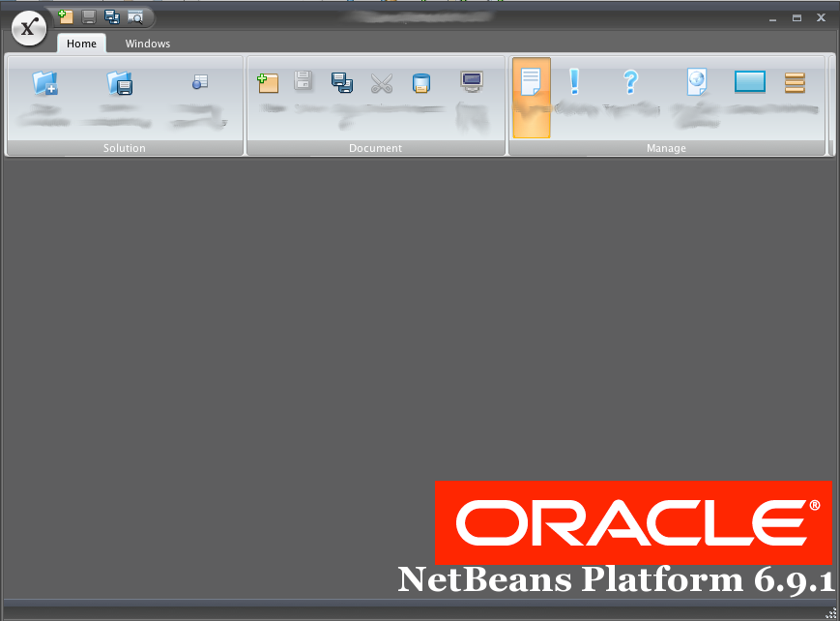Screen dimensions: 840x621
Task: Click the monitor icon in Document group
Action: tap(471, 82)
